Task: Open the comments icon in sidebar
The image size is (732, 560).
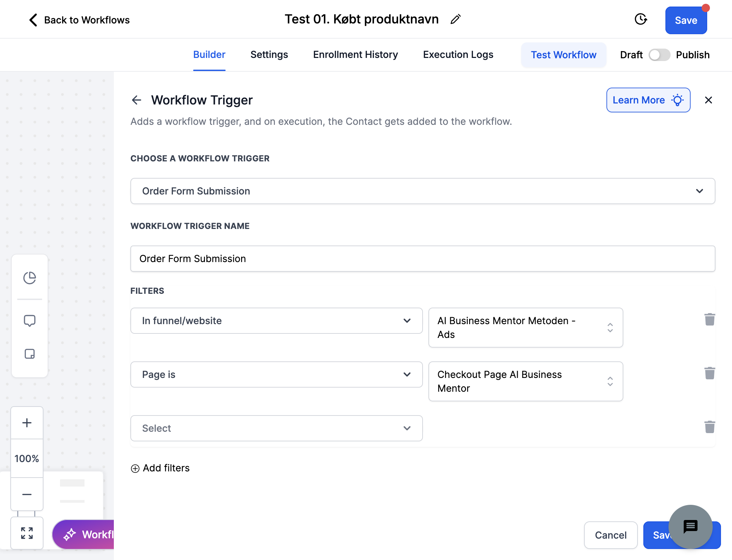Action: pyautogui.click(x=30, y=321)
